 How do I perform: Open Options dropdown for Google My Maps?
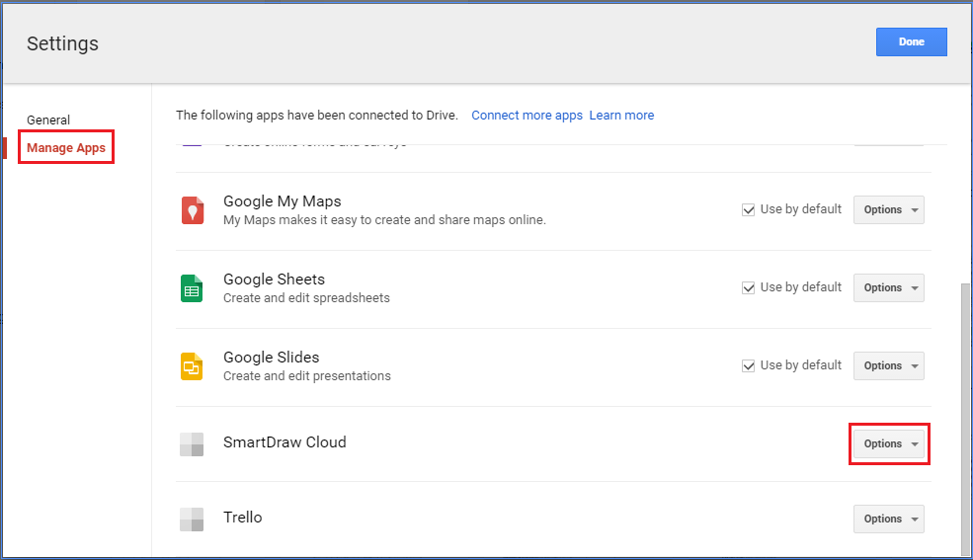point(889,209)
